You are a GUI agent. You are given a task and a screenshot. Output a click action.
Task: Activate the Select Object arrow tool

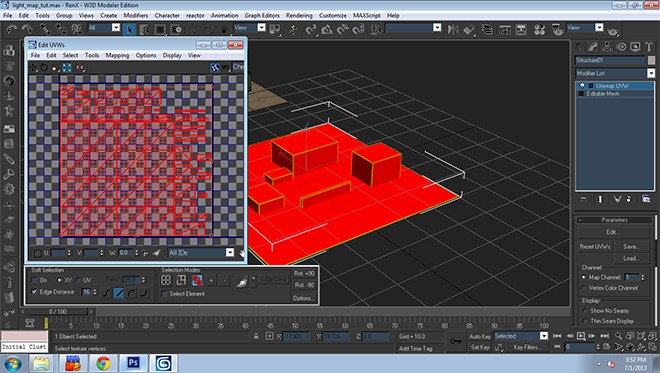tap(129, 29)
